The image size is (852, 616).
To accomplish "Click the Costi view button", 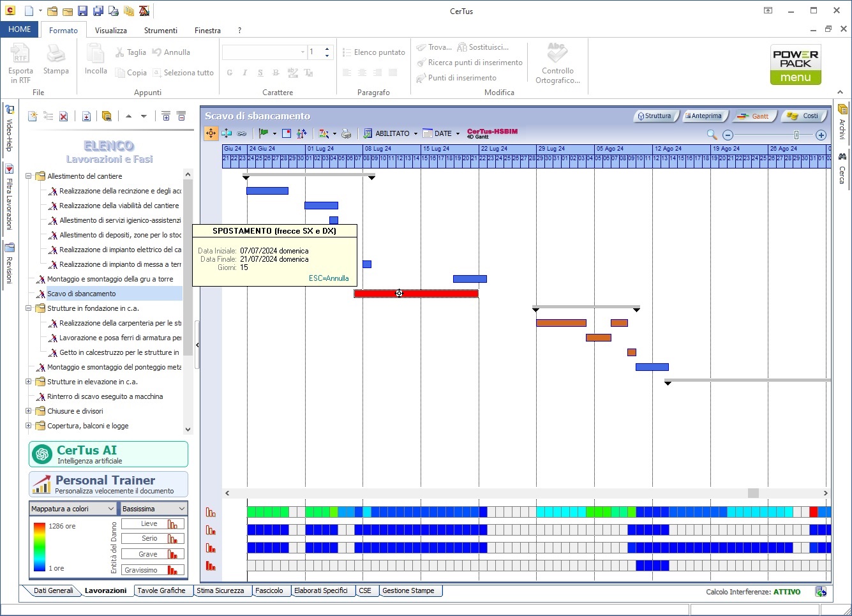I will coord(803,116).
